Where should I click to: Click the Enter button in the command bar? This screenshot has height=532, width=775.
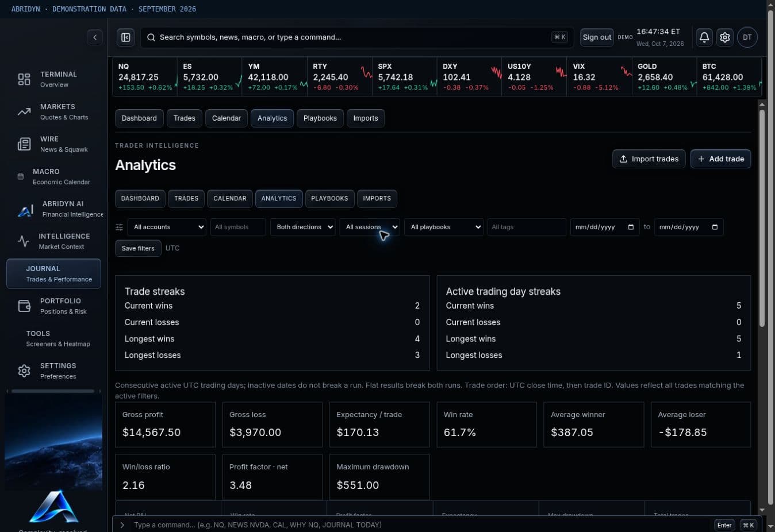724,525
